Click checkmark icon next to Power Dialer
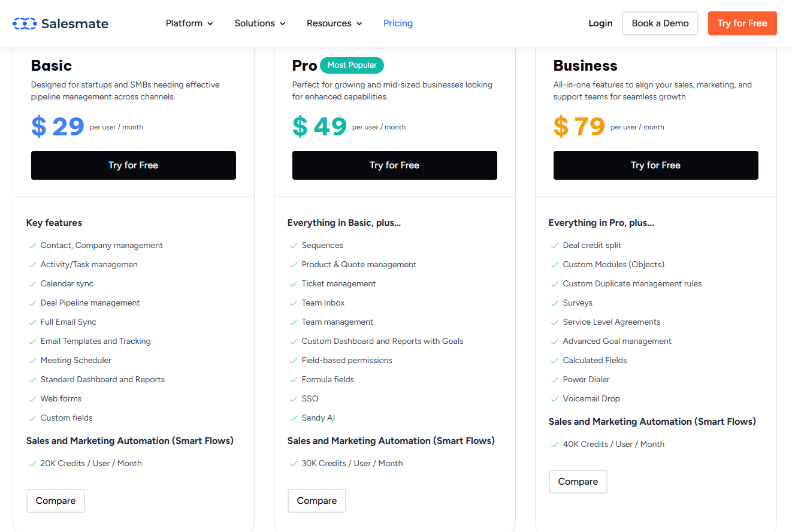792x532 pixels. tap(555, 380)
